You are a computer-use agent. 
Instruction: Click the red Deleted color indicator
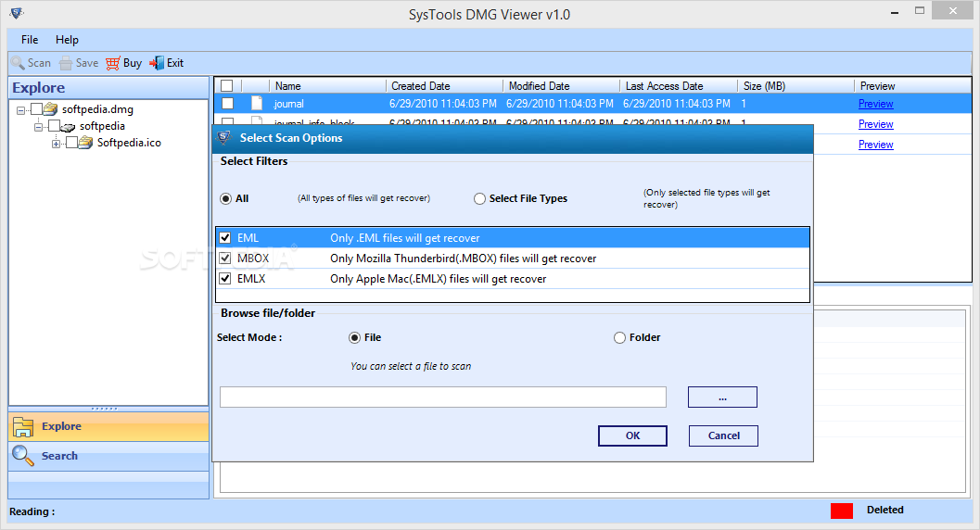tap(841, 511)
